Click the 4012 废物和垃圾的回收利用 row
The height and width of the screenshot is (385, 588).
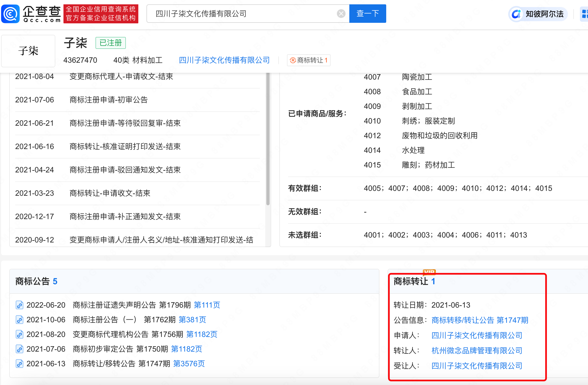[x=421, y=136]
